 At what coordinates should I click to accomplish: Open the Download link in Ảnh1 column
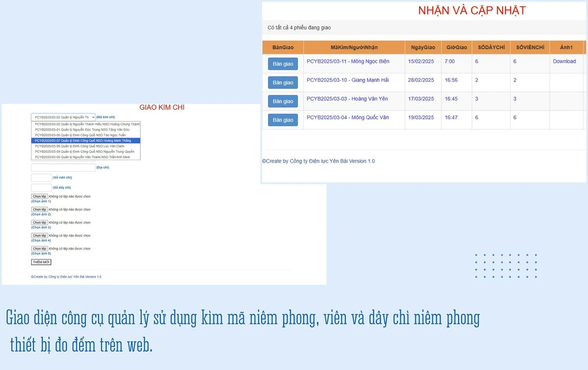point(564,61)
